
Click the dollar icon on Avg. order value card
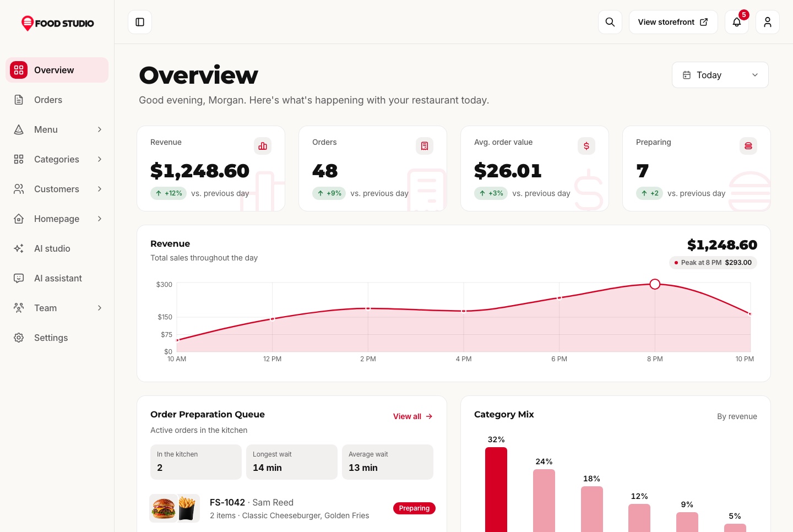click(586, 146)
